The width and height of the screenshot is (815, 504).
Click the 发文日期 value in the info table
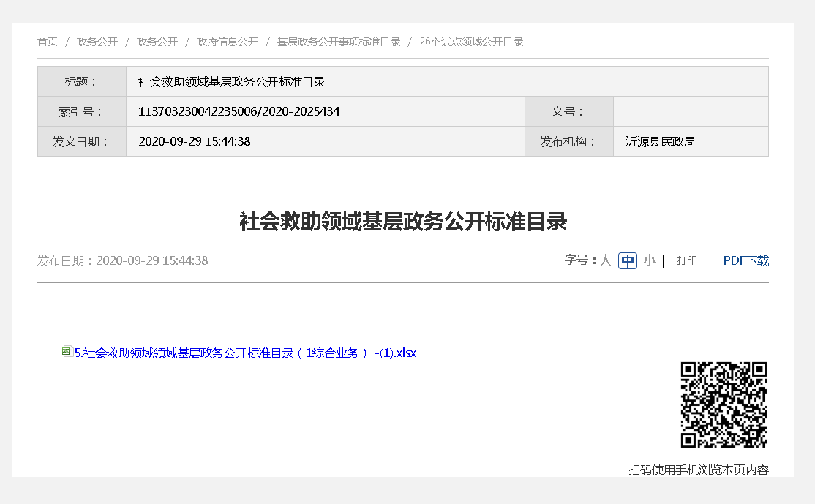pos(195,141)
